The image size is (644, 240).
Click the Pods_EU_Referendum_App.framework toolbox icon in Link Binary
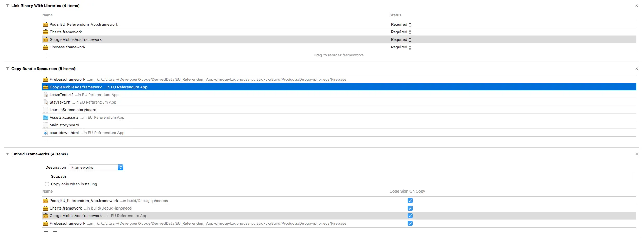[x=45, y=24]
